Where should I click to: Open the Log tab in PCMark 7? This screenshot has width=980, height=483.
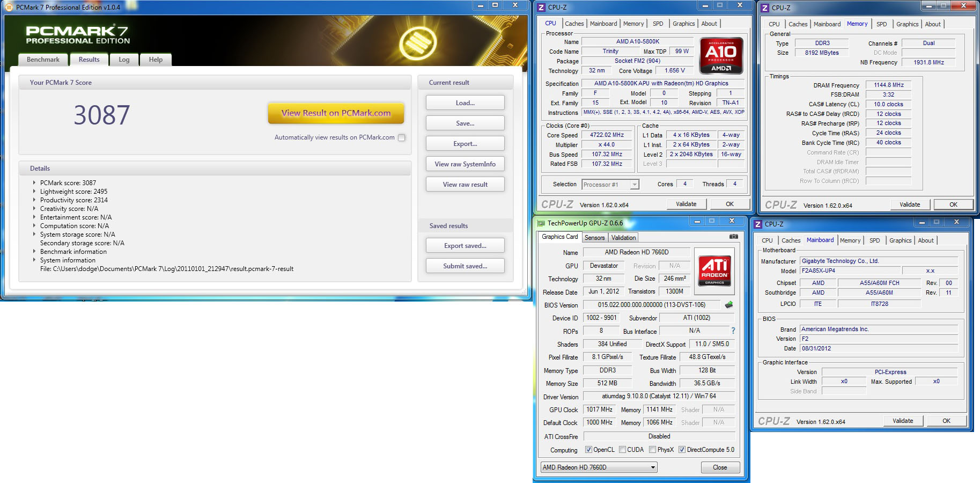click(x=124, y=60)
